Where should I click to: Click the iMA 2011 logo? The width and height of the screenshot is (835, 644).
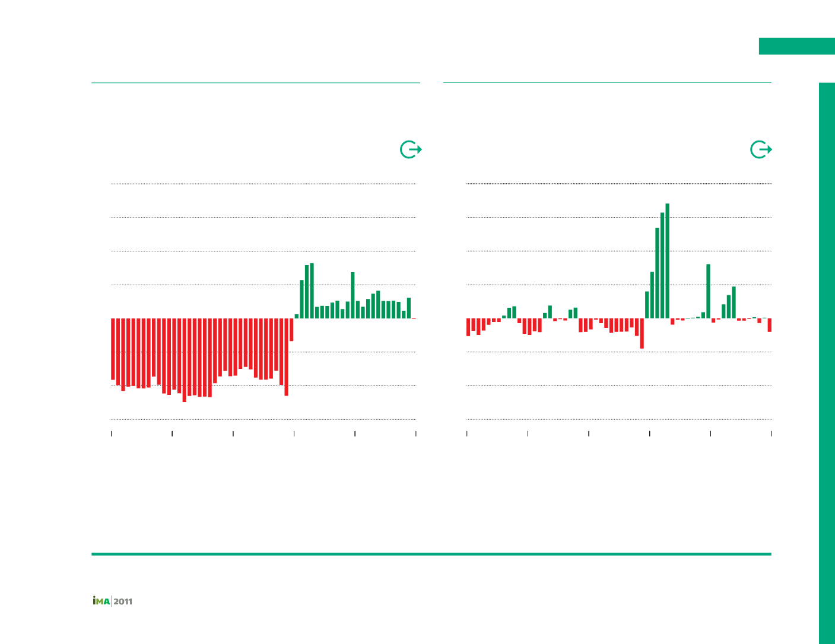point(112,601)
